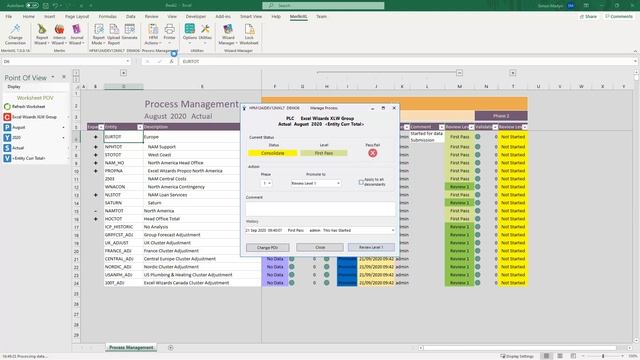Open the Wizard Manager icon

tap(228, 29)
